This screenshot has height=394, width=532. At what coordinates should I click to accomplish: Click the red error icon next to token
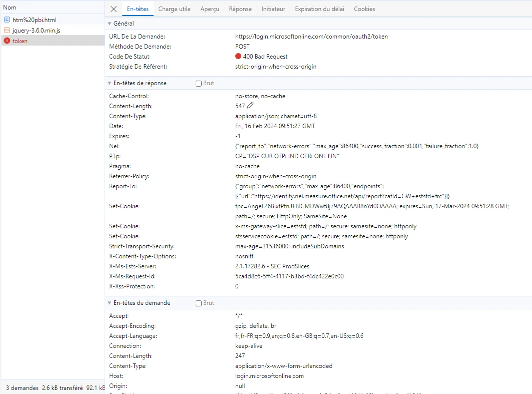[7, 41]
